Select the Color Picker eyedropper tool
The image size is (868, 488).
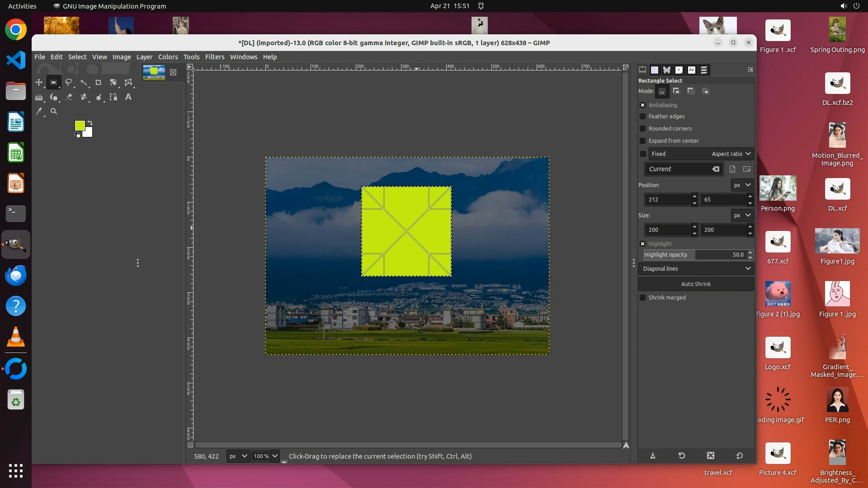click(39, 111)
